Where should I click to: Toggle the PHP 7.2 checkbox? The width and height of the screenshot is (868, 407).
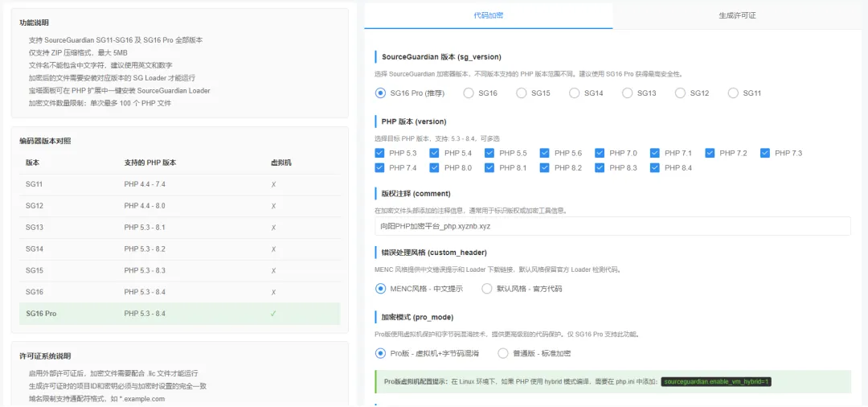tap(710, 153)
